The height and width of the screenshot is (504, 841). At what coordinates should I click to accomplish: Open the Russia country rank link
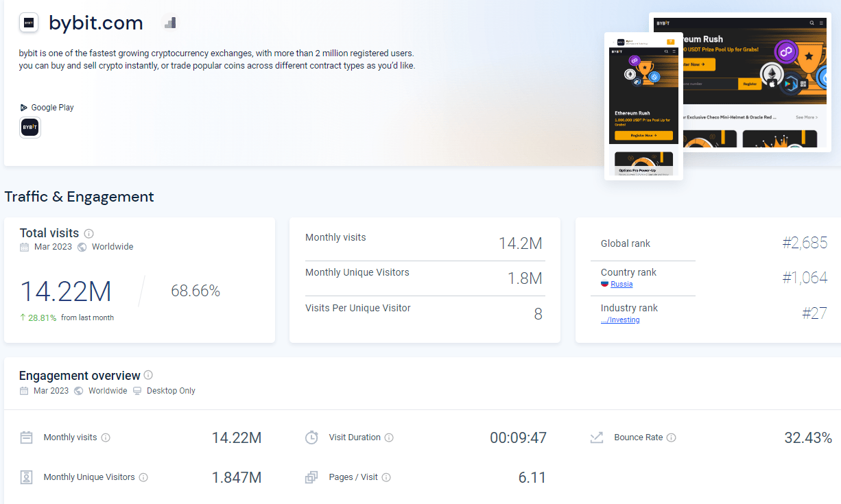pos(621,284)
